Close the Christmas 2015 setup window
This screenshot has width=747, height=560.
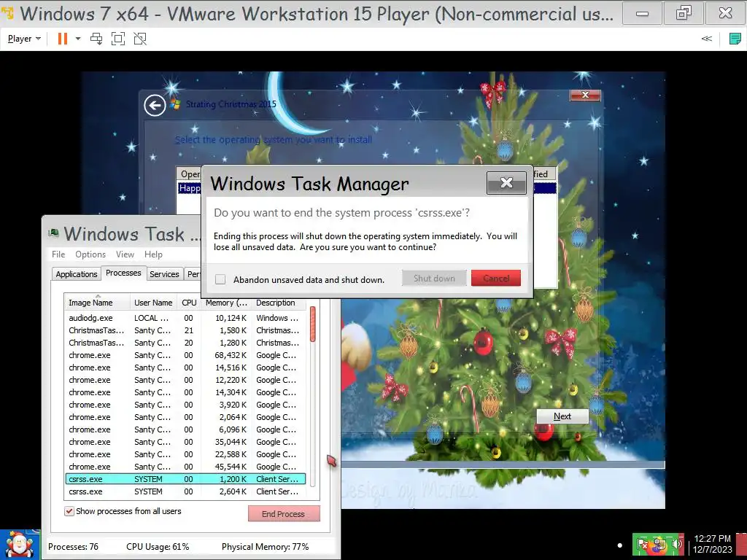(x=586, y=95)
